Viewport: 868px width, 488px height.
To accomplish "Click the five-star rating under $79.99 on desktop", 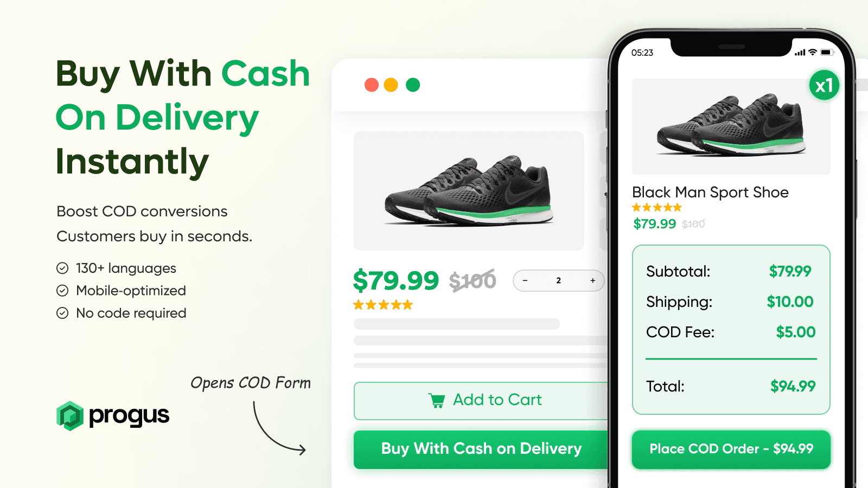I will tap(383, 305).
